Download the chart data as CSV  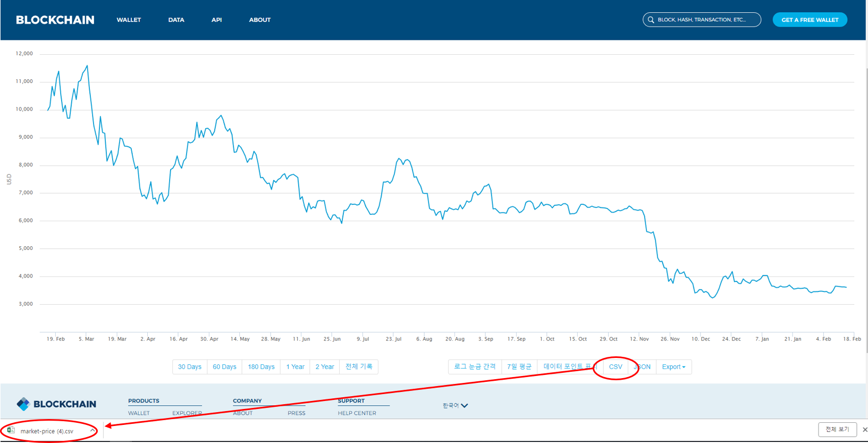pyautogui.click(x=616, y=367)
